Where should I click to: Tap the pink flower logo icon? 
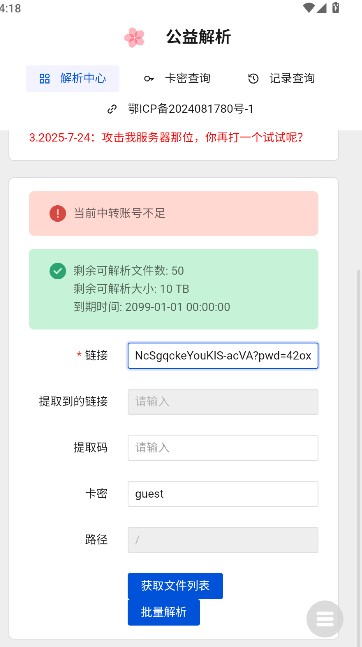tap(134, 38)
